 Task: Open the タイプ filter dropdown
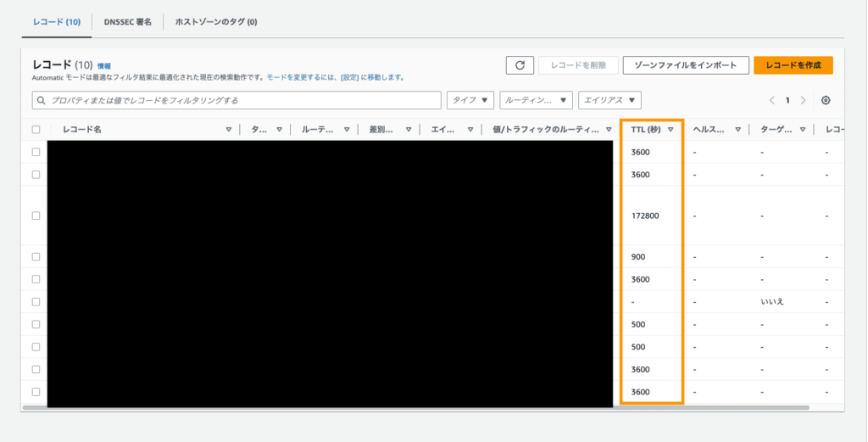point(470,100)
